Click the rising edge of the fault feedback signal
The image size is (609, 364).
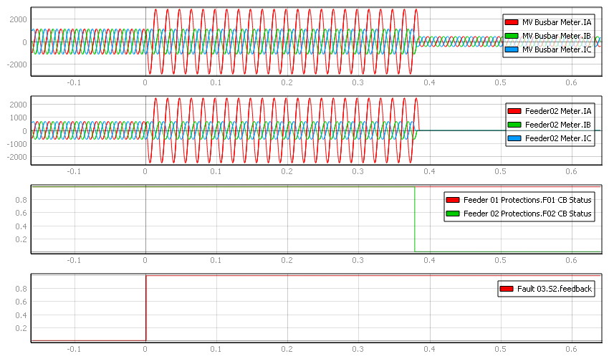tap(146, 308)
